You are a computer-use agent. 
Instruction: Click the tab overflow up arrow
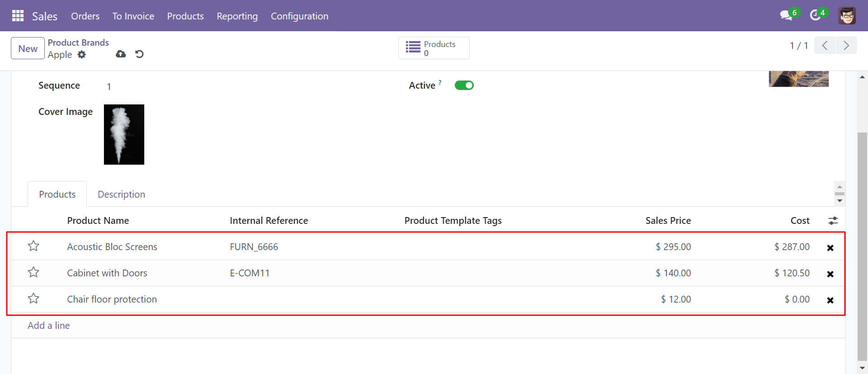click(x=840, y=187)
